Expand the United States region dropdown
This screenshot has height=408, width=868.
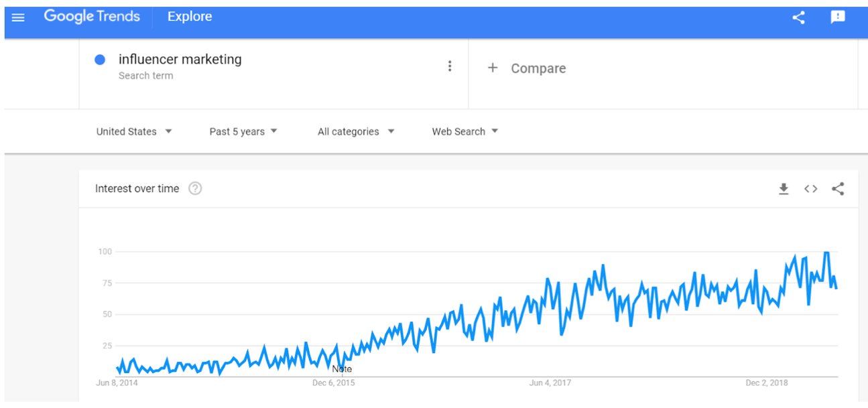coord(134,131)
